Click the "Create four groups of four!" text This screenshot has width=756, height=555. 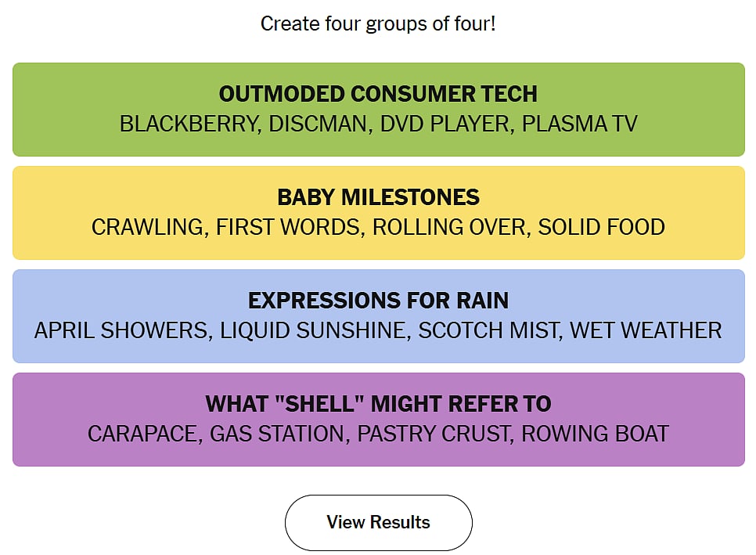point(378,24)
